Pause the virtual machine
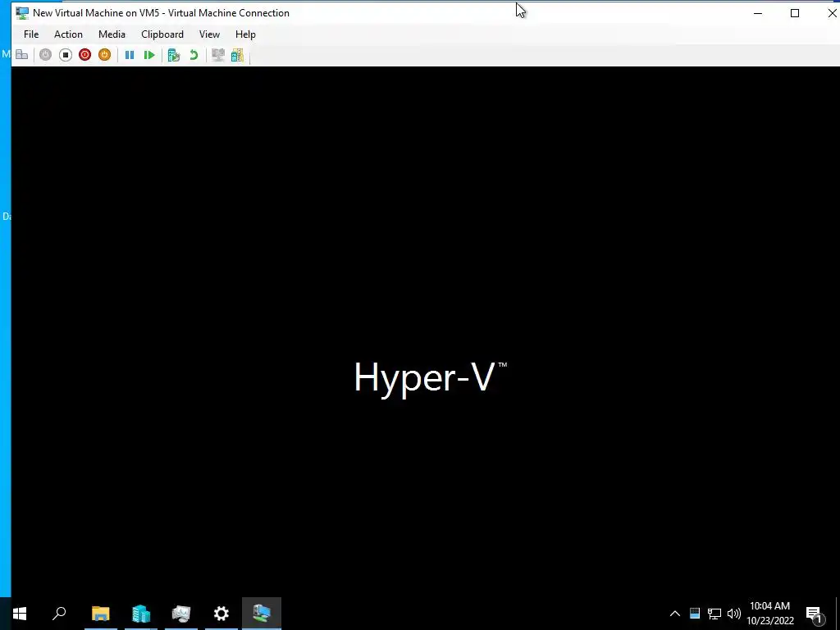This screenshot has height=630, width=840. pyautogui.click(x=129, y=55)
